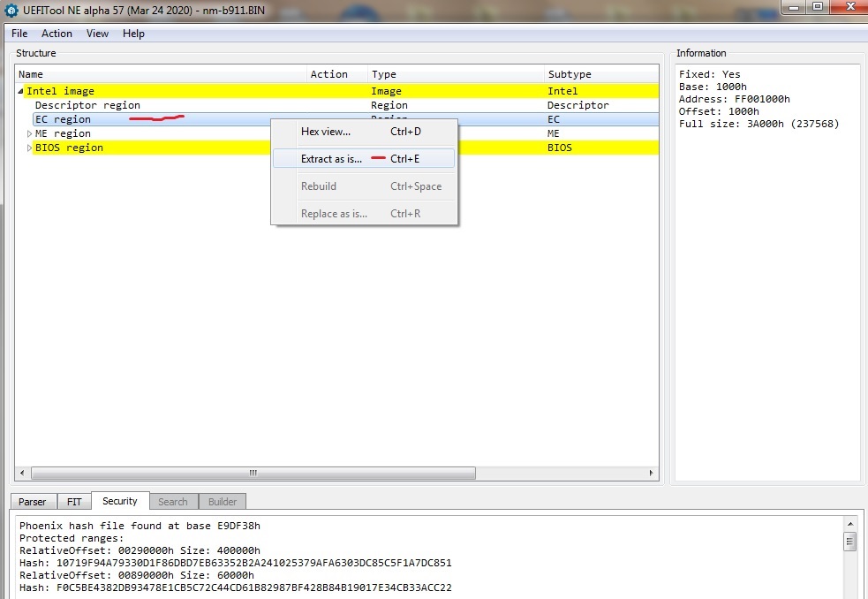Choose Hex view... from context menu
The width and height of the screenshot is (868, 599).
pos(326,132)
